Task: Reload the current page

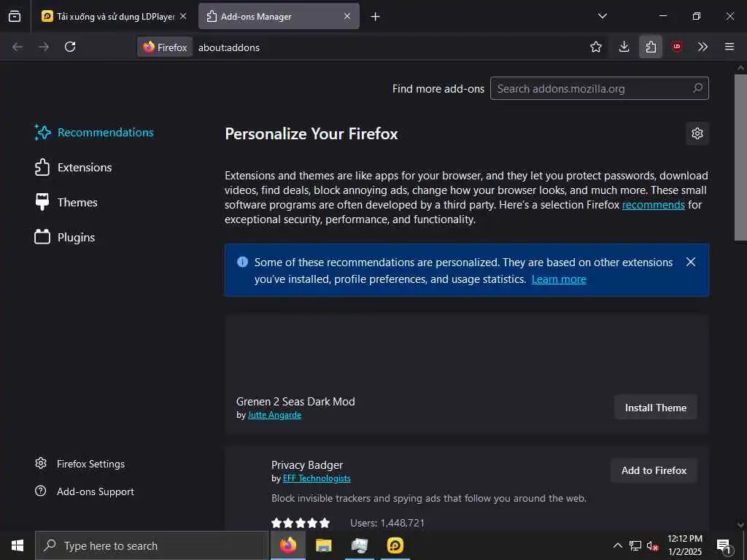Action: (x=70, y=47)
